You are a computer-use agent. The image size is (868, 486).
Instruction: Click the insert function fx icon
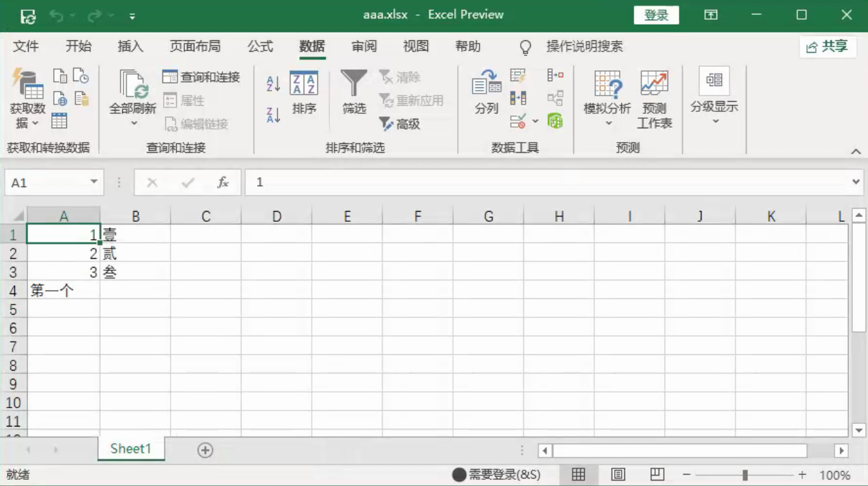click(x=222, y=183)
